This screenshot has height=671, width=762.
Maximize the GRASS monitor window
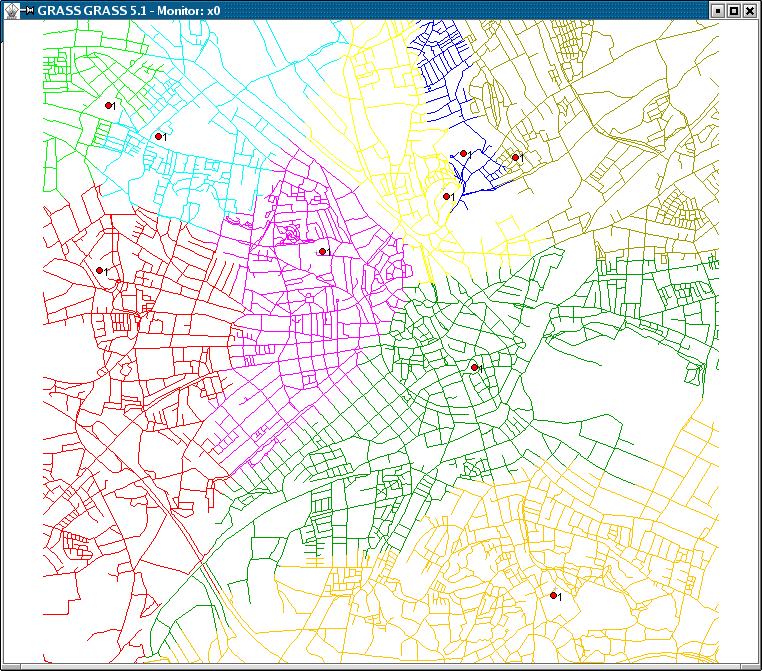pyautogui.click(x=733, y=10)
